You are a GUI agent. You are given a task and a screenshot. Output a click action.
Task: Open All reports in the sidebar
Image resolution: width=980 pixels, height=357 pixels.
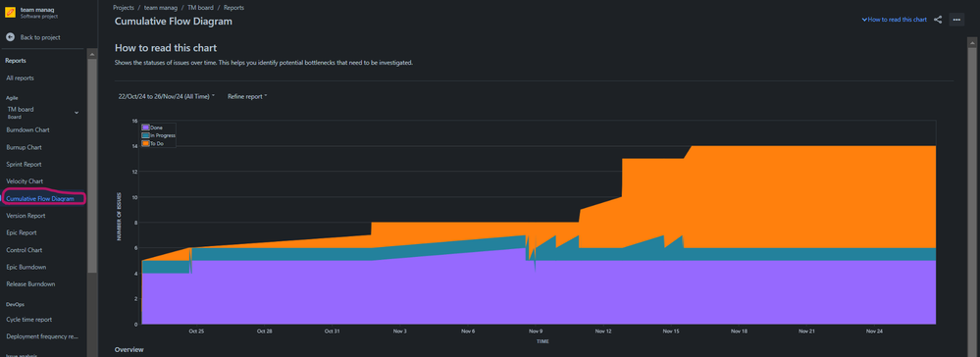[20, 78]
